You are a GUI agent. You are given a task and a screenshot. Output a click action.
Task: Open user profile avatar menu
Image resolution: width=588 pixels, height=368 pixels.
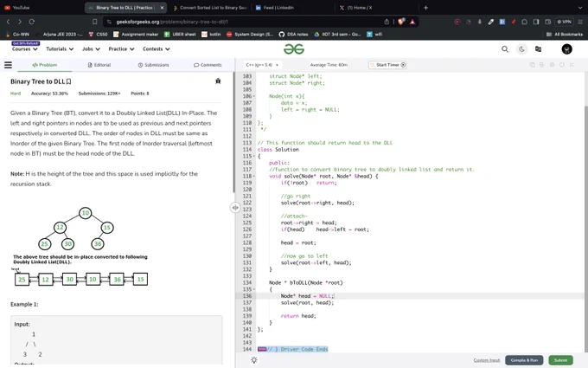(x=566, y=49)
